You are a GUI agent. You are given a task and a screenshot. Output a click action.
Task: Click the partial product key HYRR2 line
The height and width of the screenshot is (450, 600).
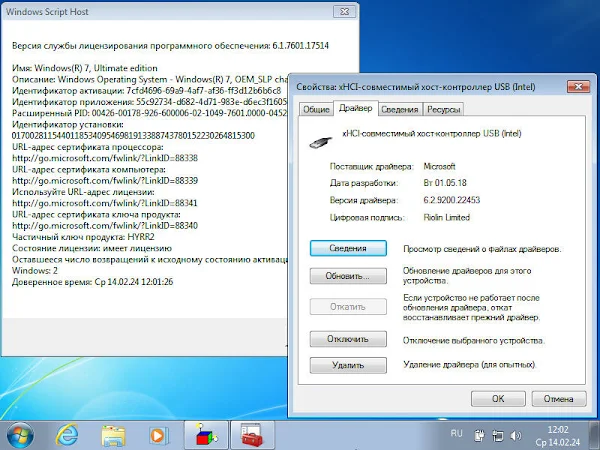point(83,237)
